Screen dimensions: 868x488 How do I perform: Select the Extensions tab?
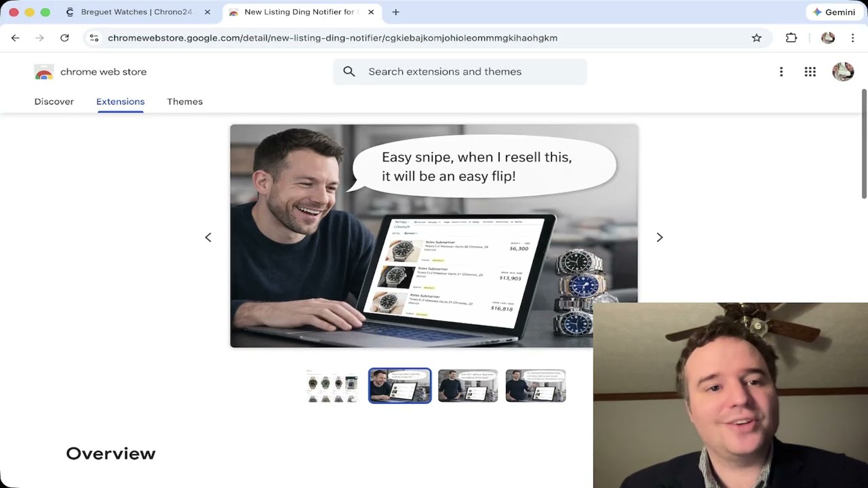[121, 102]
